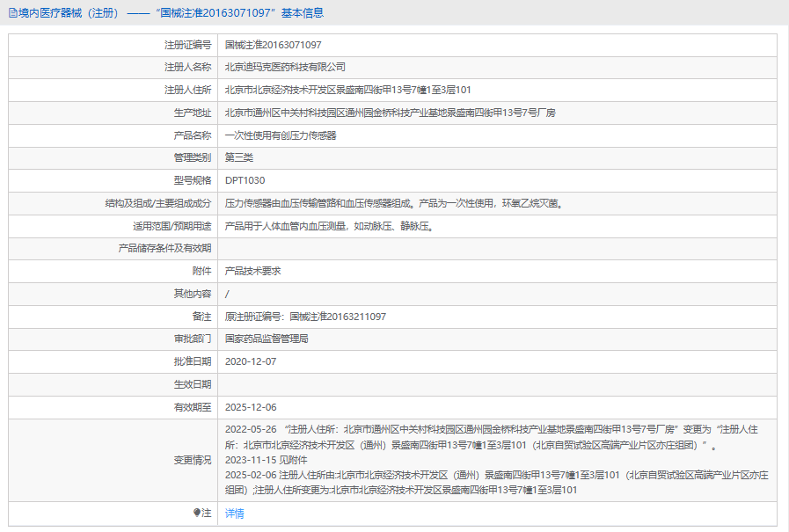Click the approval date 2020-12-07
Image resolution: width=789 pixels, height=532 pixels.
coord(251,361)
